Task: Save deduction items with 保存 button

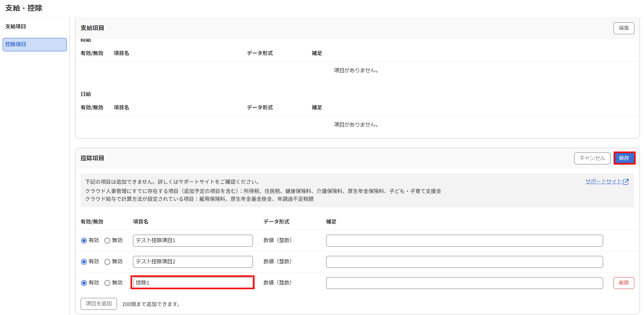Action: (x=624, y=158)
